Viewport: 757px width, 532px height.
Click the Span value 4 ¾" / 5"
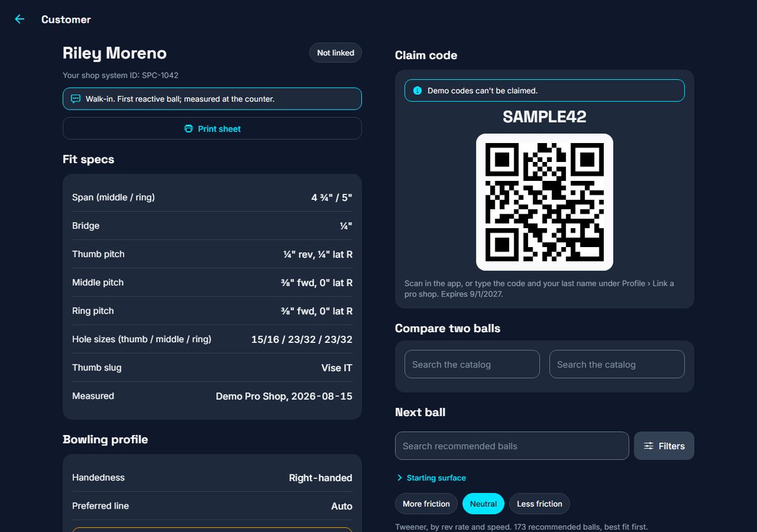(x=332, y=197)
